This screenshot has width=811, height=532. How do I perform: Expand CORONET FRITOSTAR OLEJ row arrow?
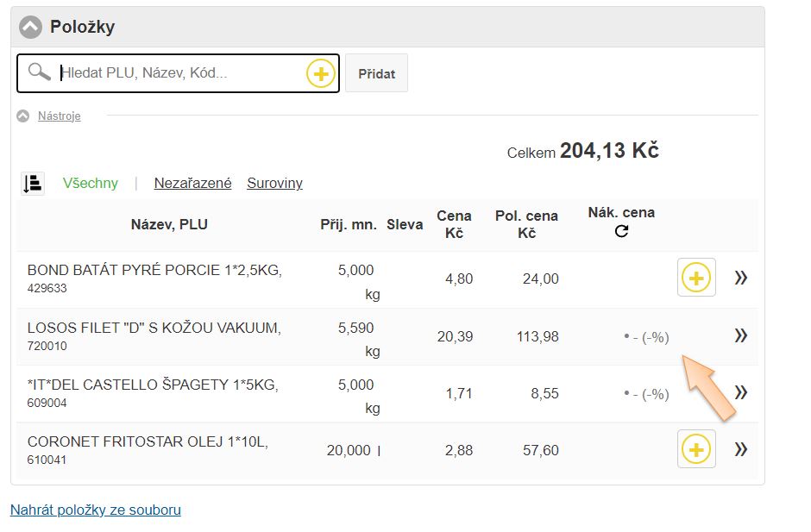pyautogui.click(x=740, y=449)
